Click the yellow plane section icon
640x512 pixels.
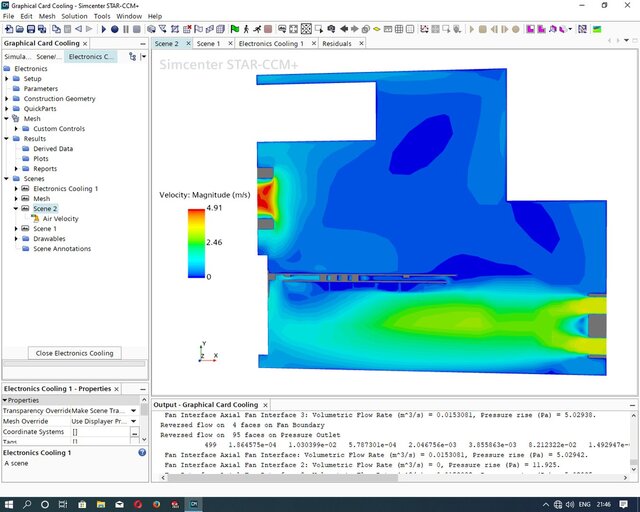[x=377, y=29]
